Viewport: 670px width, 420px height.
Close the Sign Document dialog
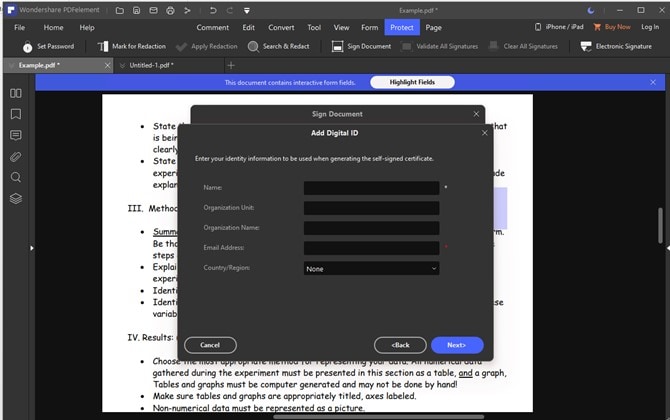[476, 114]
